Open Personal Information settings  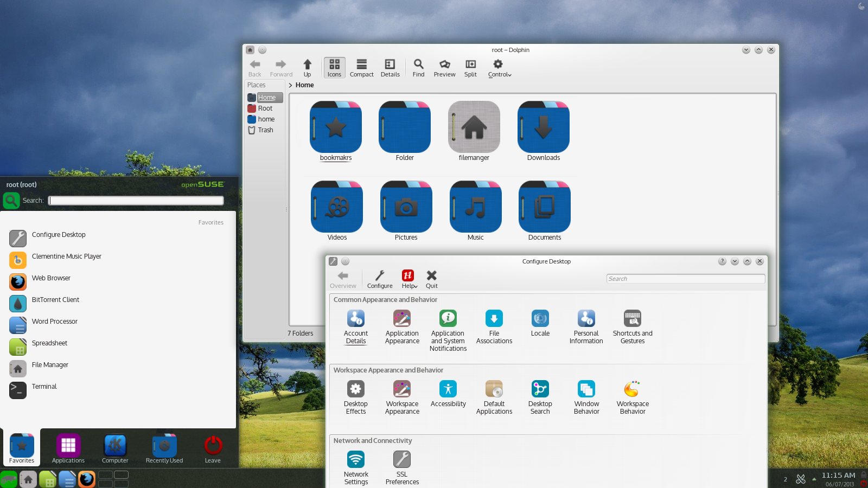click(x=586, y=327)
